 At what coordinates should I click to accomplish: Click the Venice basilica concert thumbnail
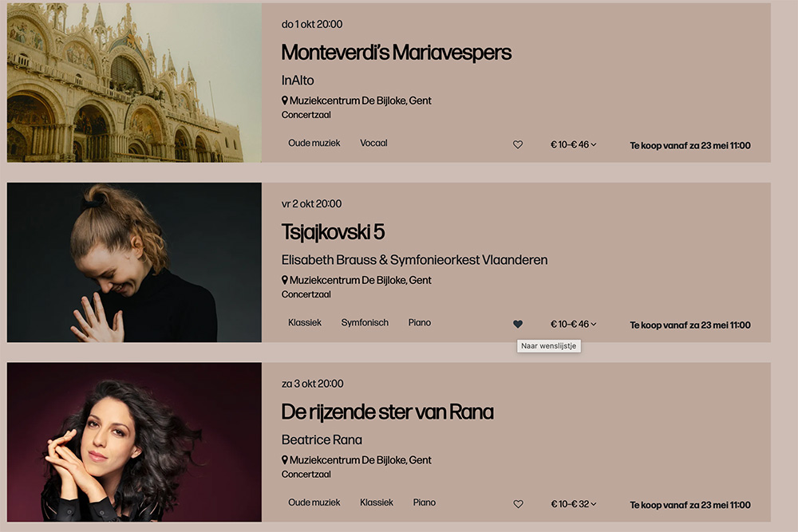(134, 83)
